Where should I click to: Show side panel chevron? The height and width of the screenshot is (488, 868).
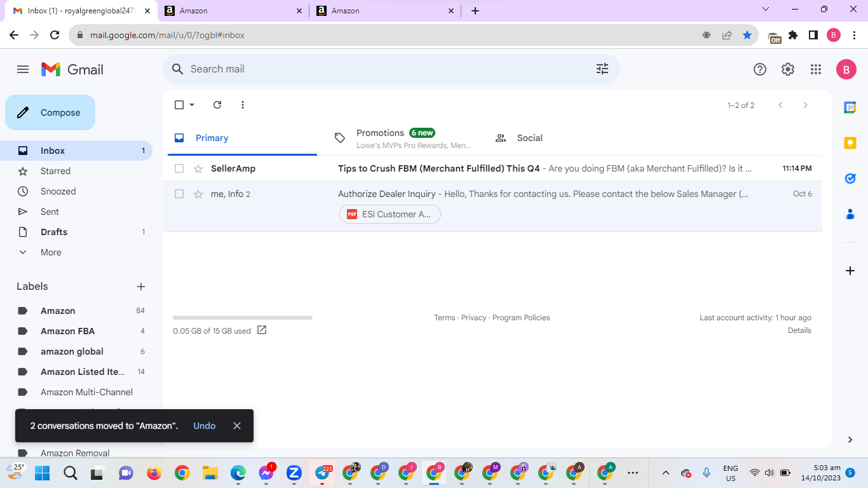pyautogui.click(x=850, y=440)
